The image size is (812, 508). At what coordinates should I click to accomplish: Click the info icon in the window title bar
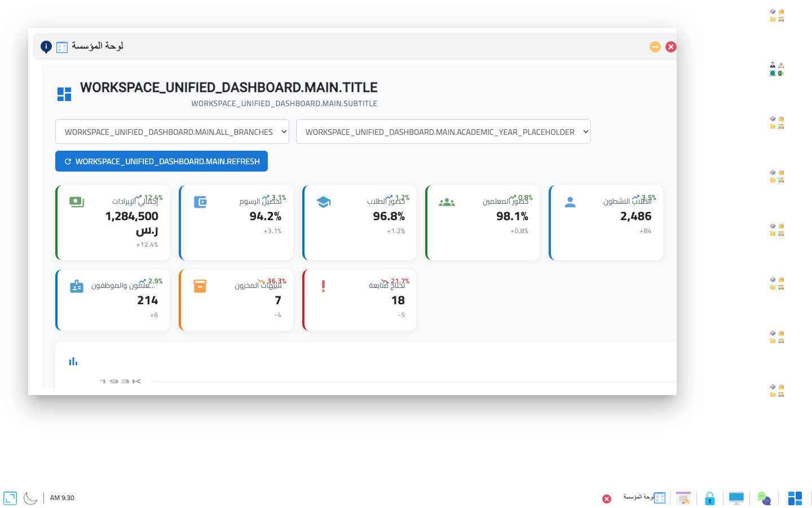(x=46, y=47)
